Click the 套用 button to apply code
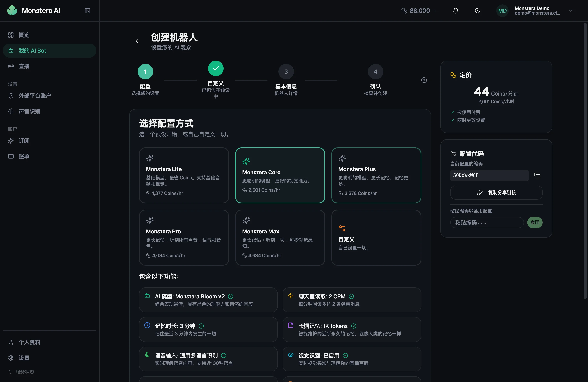Image resolution: width=588 pixels, height=382 pixels. (535, 222)
